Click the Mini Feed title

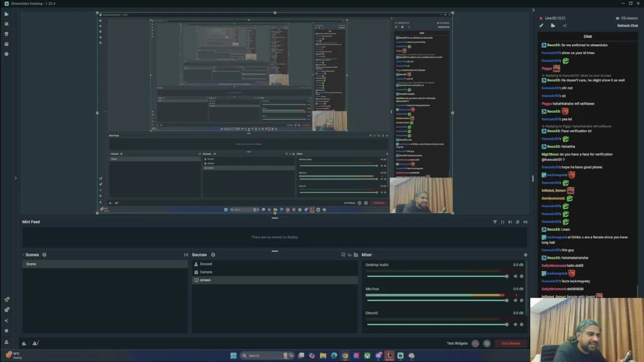point(31,222)
